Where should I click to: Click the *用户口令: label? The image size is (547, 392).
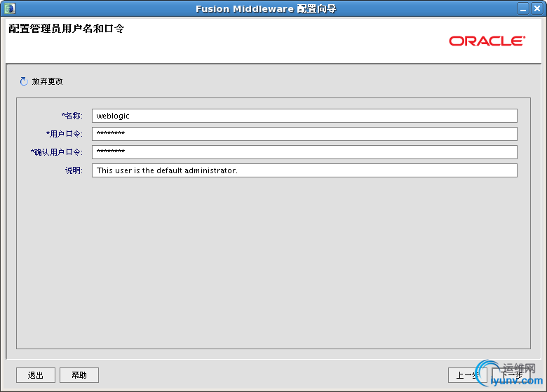pyautogui.click(x=65, y=134)
